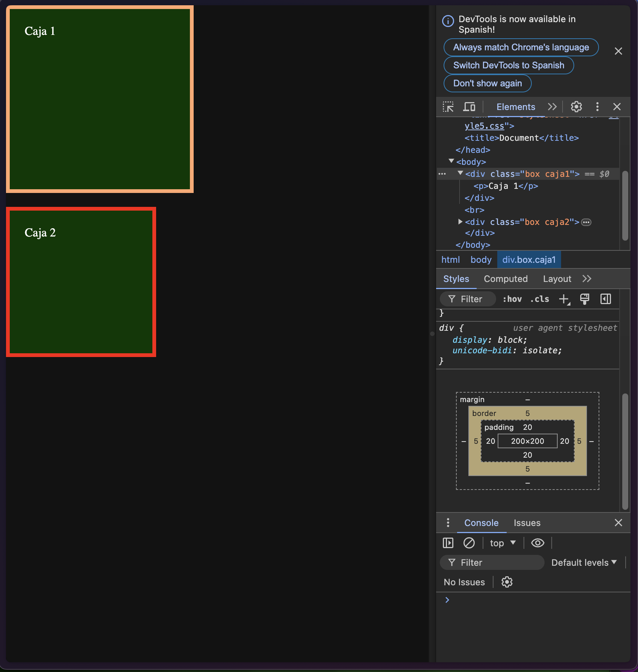Screen dimensions: 638x672
Task: Clear the console icon
Action: tap(469, 543)
